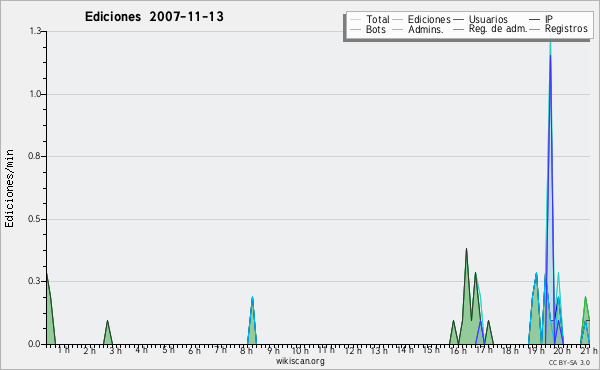Click the '21 h' x-axis label
The image size is (600, 370).
[x=588, y=350]
